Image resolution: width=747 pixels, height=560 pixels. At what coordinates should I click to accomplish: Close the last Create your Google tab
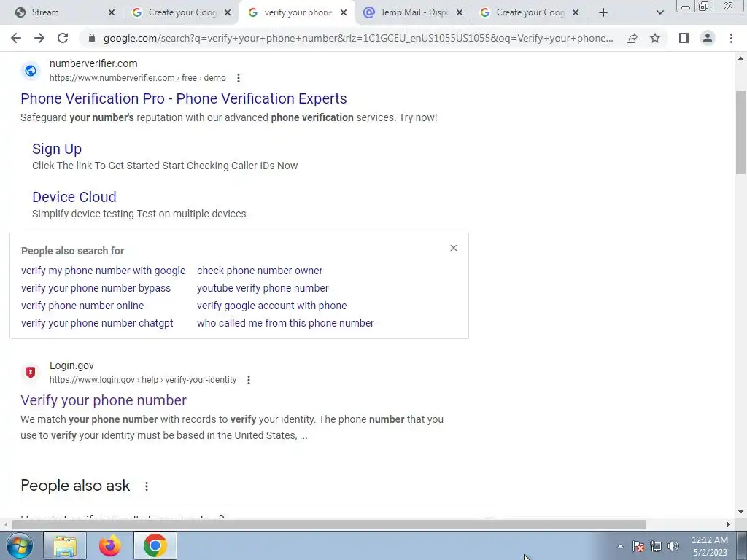(576, 12)
